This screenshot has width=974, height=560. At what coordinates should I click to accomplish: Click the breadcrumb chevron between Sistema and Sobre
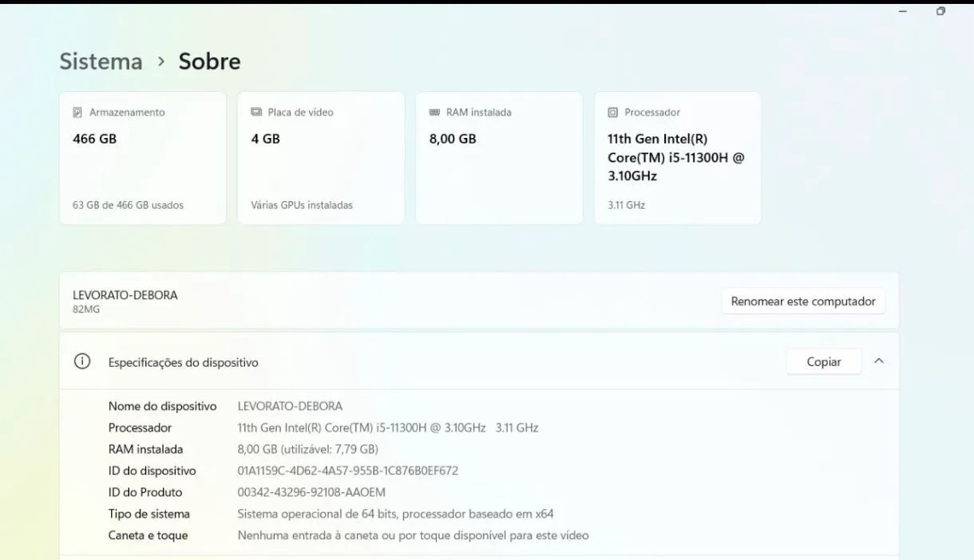tap(161, 61)
